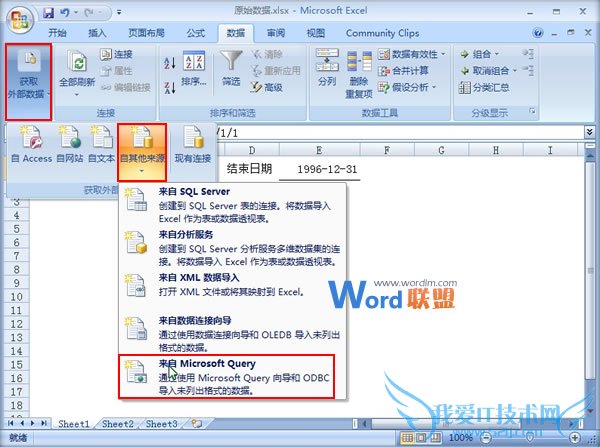Toggle the 筛选 filter funnel
The image size is (600, 447).
pyautogui.click(x=231, y=69)
